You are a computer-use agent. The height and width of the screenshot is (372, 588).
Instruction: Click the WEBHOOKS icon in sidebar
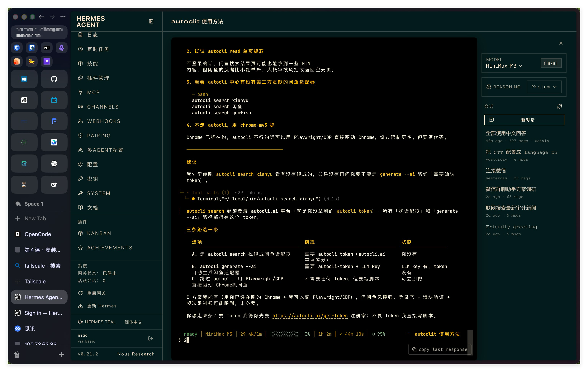80,121
